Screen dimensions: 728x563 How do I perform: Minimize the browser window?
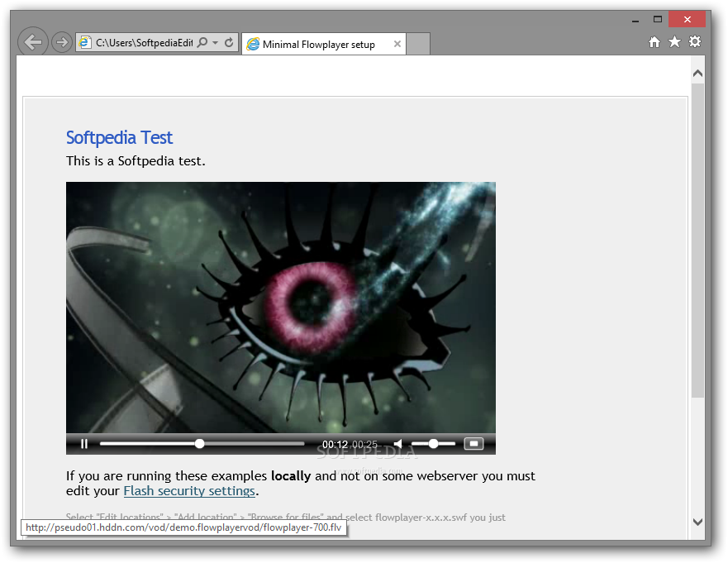click(x=635, y=20)
